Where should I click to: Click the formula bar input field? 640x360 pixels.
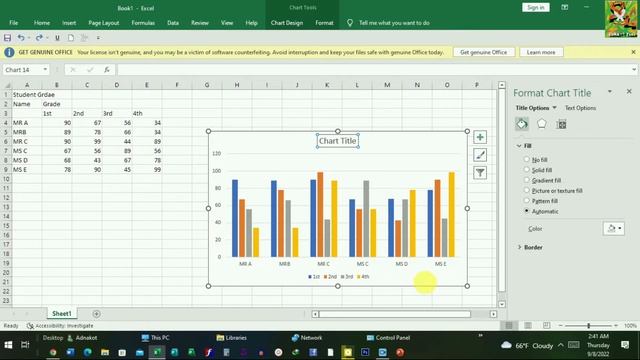coord(373,70)
